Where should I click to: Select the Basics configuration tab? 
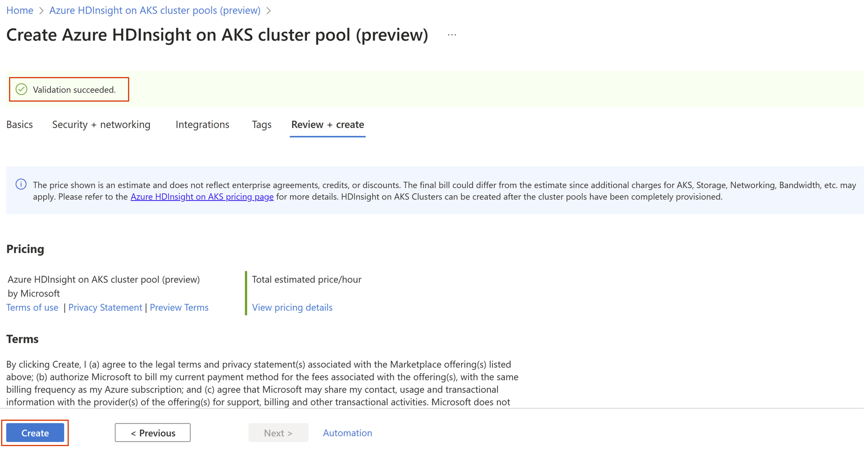point(19,125)
